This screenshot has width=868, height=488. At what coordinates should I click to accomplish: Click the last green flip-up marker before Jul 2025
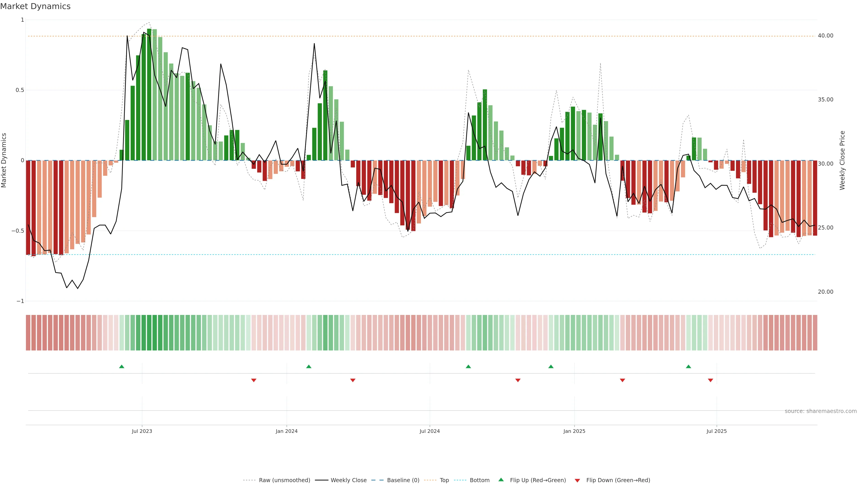688,366
